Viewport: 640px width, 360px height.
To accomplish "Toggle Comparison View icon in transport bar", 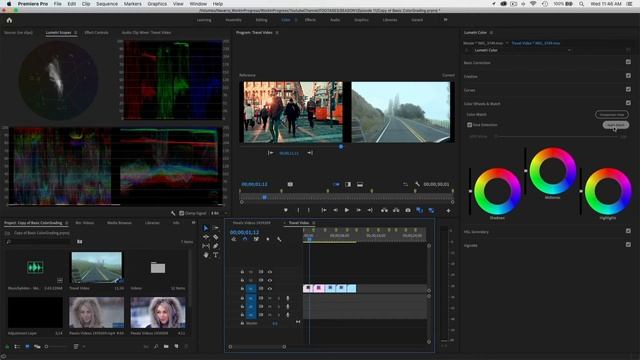I will pyautogui.click(x=419, y=210).
